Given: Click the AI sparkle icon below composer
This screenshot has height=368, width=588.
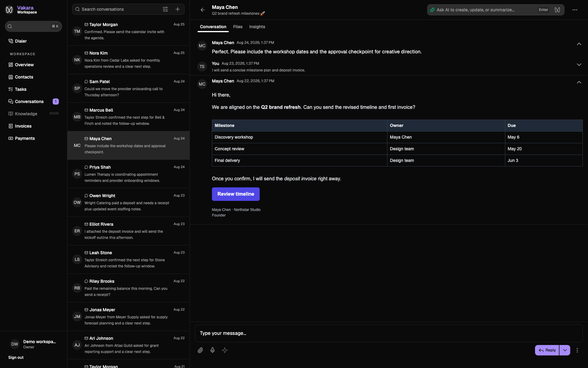Looking at the screenshot, I should click(x=225, y=350).
